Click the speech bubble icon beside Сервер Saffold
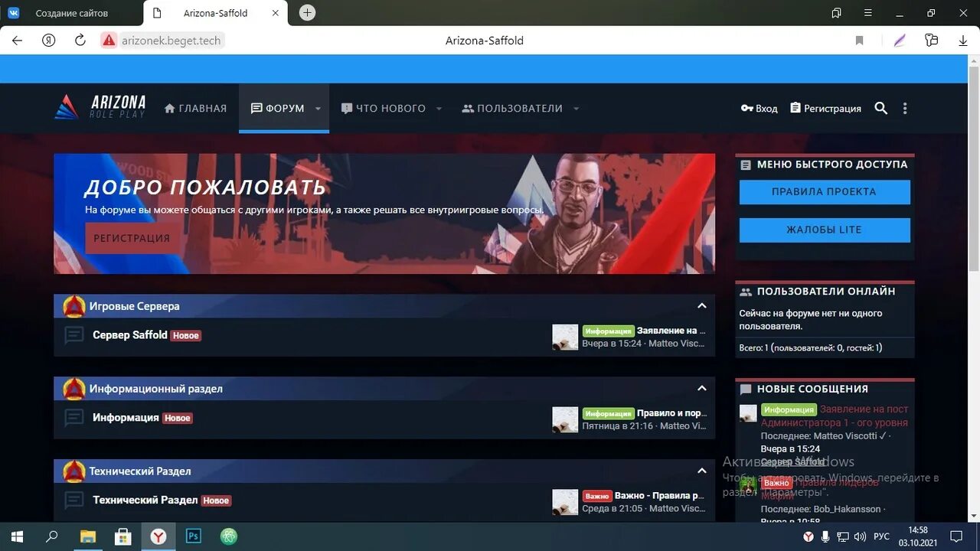Image resolution: width=980 pixels, height=551 pixels. [73, 335]
